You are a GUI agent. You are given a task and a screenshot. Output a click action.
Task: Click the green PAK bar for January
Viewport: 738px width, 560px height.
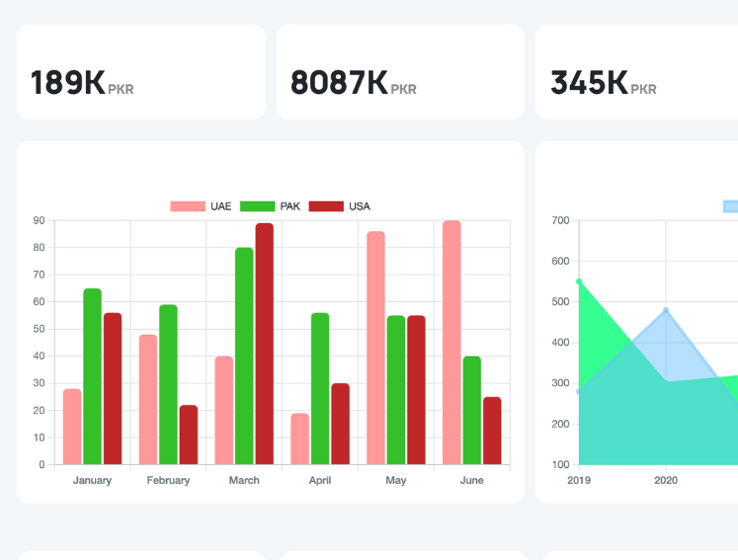93,376
